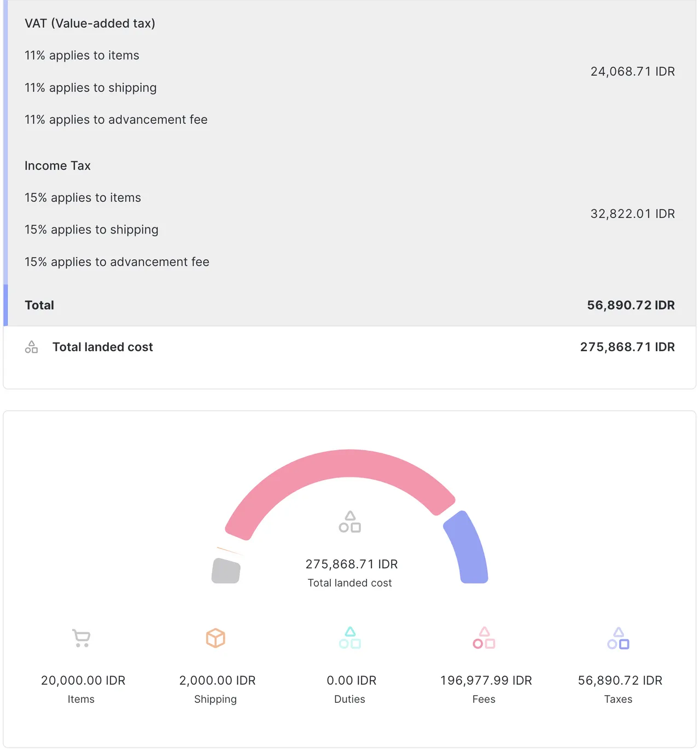The width and height of the screenshot is (700, 752).
Task: Click the purple Taxes shapes icon
Action: point(618,638)
